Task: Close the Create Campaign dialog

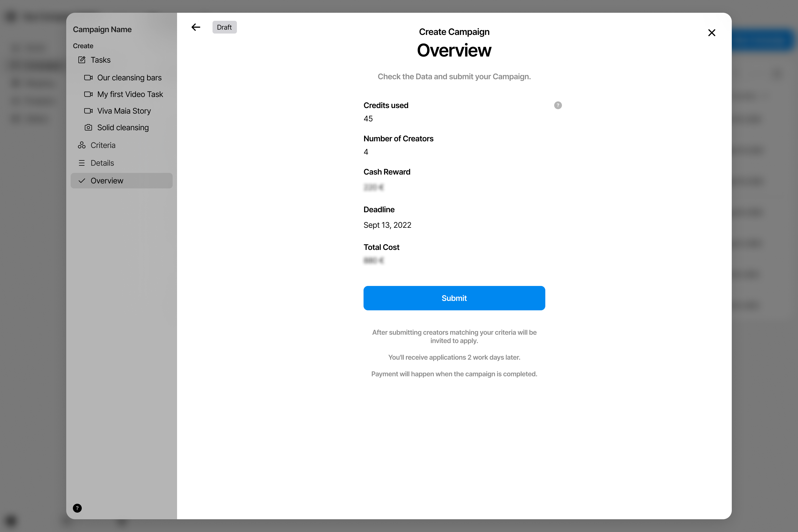Action: tap(712, 33)
